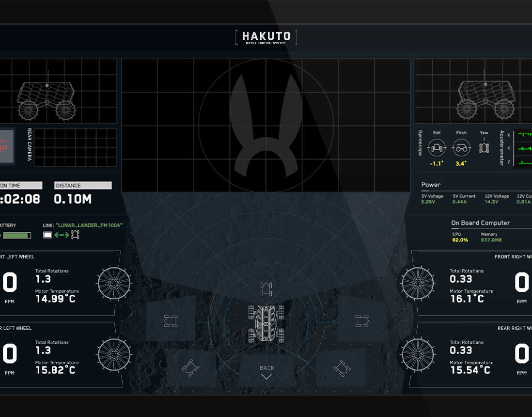Click front left total rotations 1.3
Image resolution: width=532 pixels, height=417 pixels.
coord(44,279)
